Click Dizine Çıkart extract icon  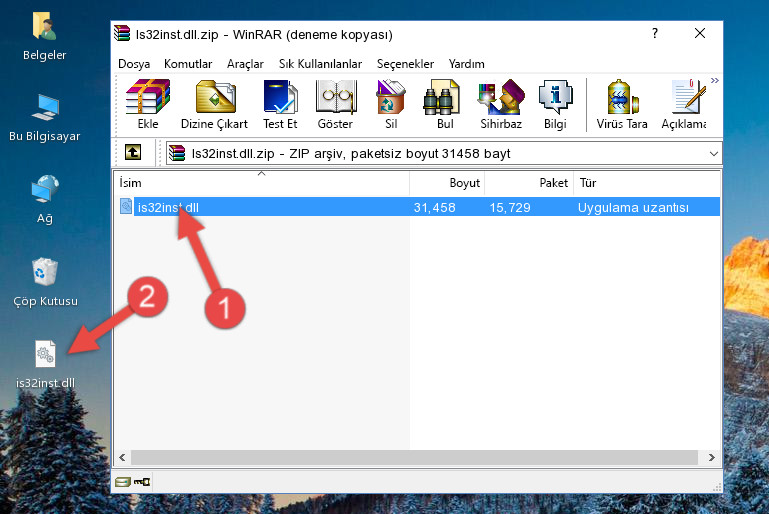pyautogui.click(x=215, y=104)
